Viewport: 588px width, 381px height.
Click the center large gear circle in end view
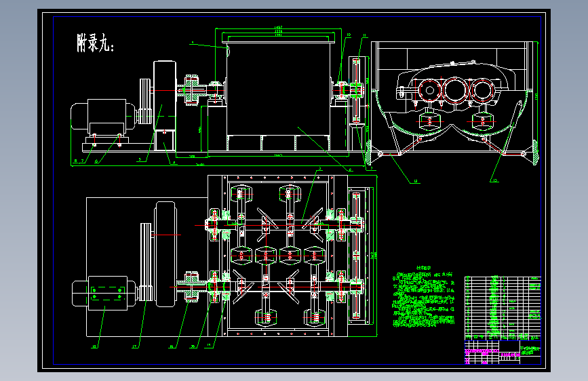pos(455,90)
